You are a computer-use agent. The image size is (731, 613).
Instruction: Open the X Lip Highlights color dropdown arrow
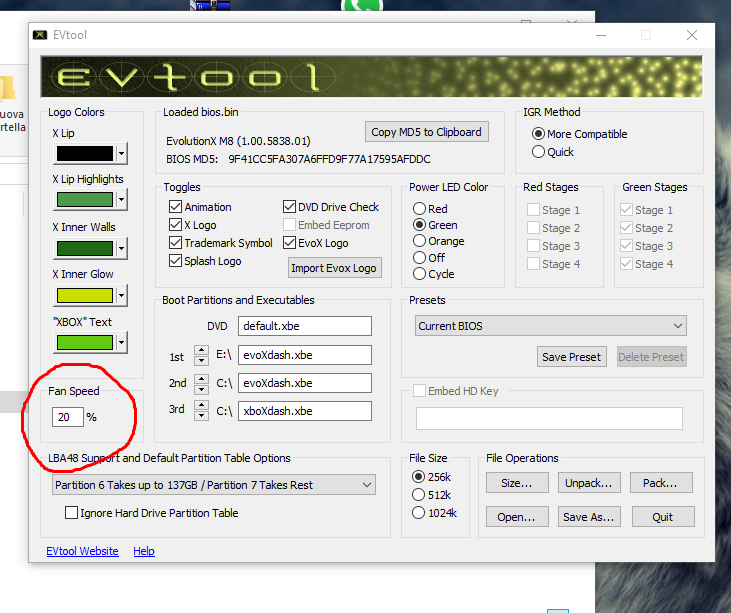[x=121, y=200]
